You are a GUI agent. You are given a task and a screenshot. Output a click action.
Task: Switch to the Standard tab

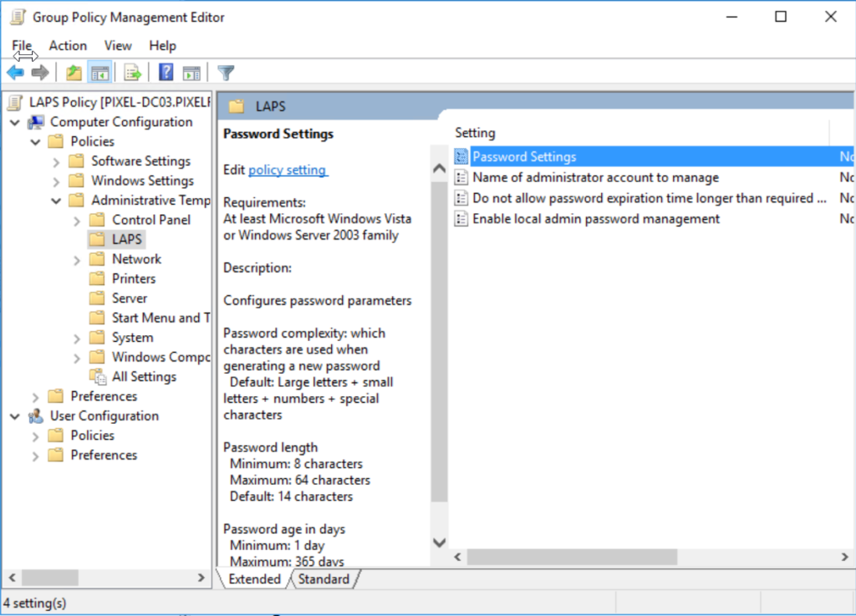coord(324,579)
